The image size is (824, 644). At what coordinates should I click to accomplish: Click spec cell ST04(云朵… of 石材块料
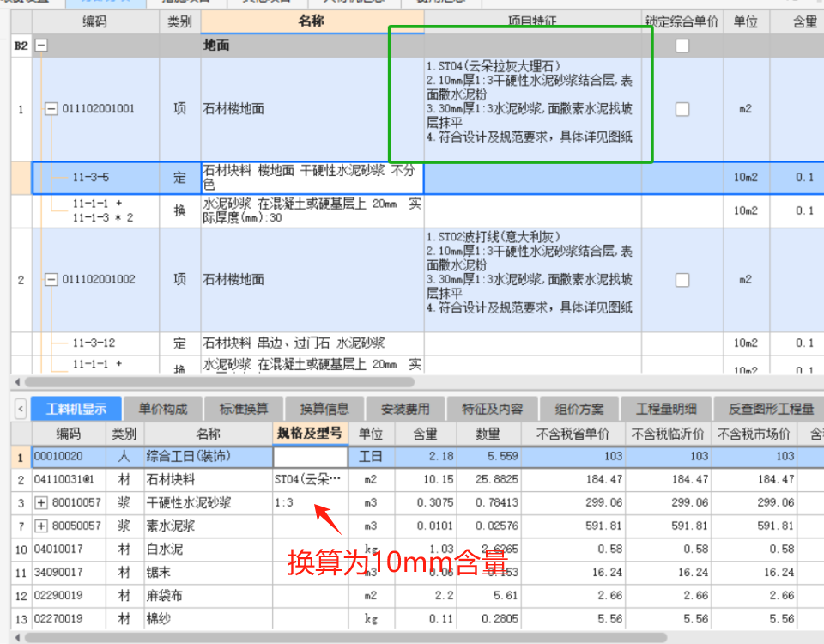click(310, 479)
